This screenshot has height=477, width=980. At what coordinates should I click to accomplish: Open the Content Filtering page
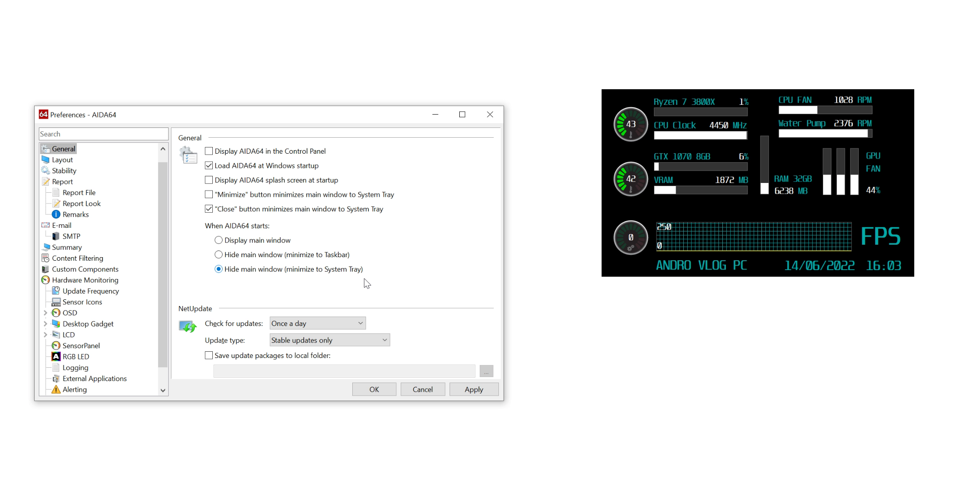(77, 258)
